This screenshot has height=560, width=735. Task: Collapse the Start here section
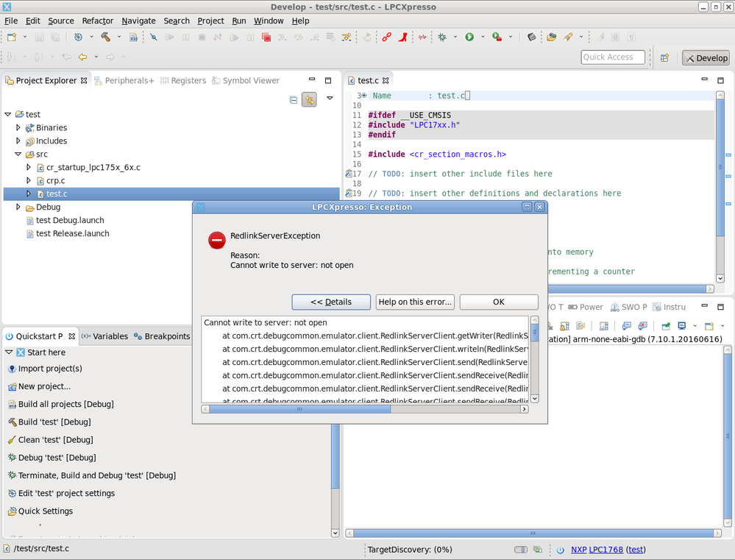click(x=8, y=352)
